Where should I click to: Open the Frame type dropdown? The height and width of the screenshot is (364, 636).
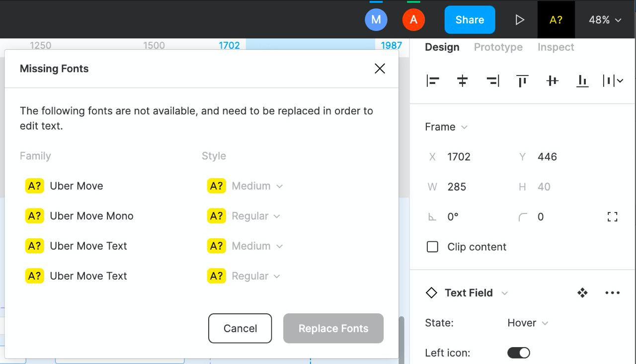446,127
